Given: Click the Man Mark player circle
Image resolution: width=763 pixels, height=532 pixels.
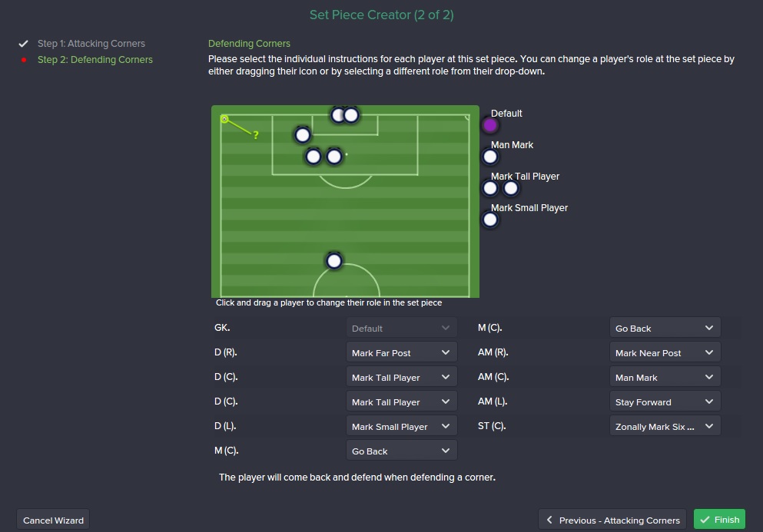Looking at the screenshot, I should 490,157.
